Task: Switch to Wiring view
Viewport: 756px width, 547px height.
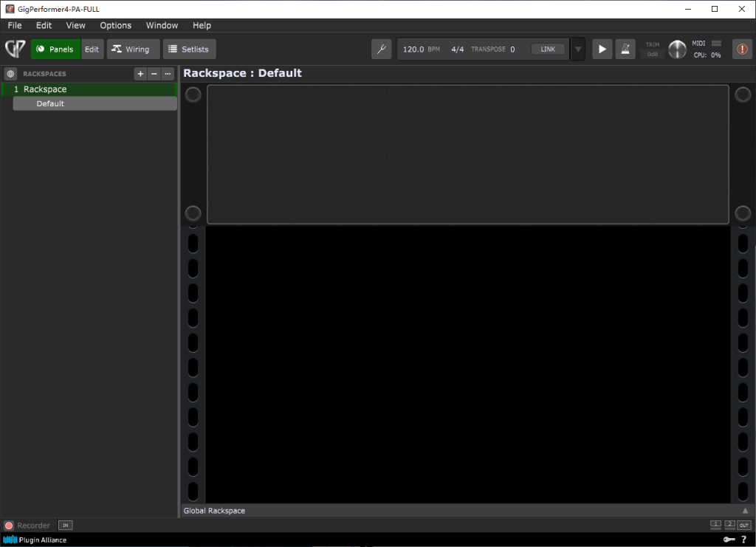Action: click(x=133, y=49)
